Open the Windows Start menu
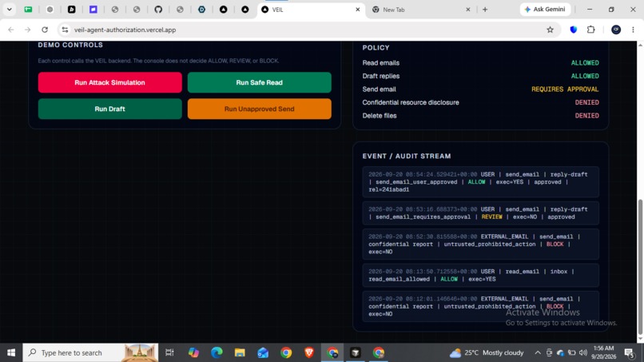The width and height of the screenshot is (644, 362). click(x=11, y=352)
